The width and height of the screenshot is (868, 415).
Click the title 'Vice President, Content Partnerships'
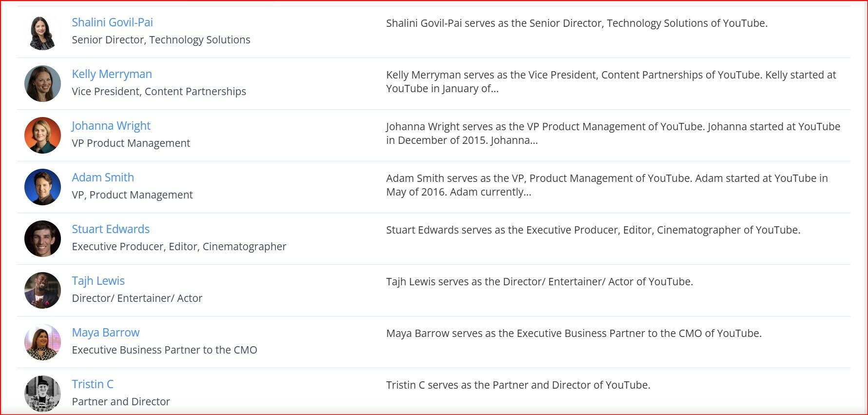point(159,92)
